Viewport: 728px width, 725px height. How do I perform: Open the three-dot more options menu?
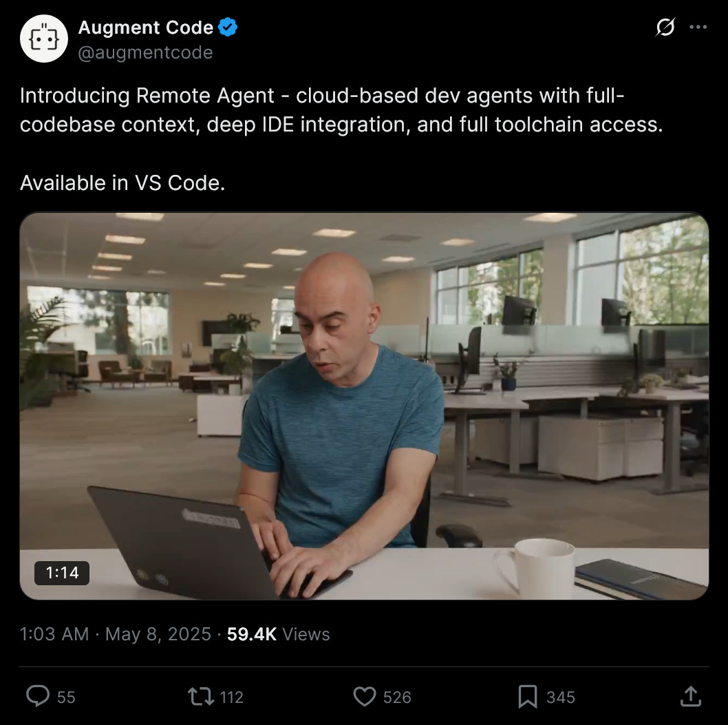698,27
